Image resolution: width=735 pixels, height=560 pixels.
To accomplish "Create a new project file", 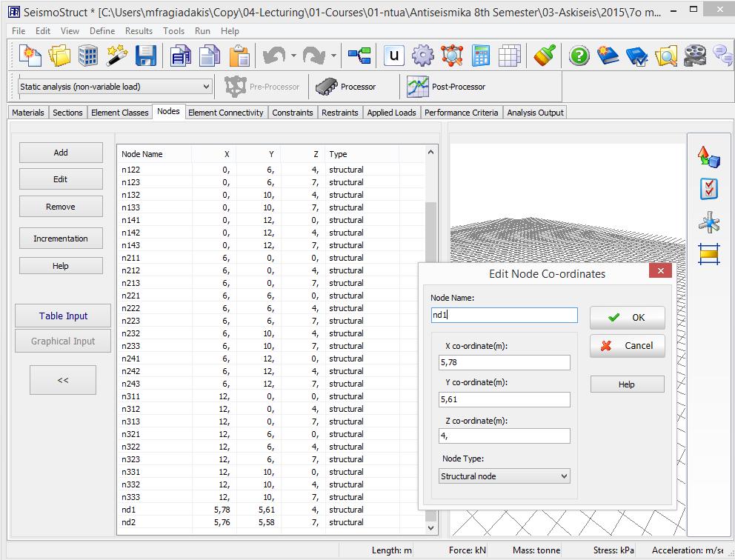I will coord(30,56).
